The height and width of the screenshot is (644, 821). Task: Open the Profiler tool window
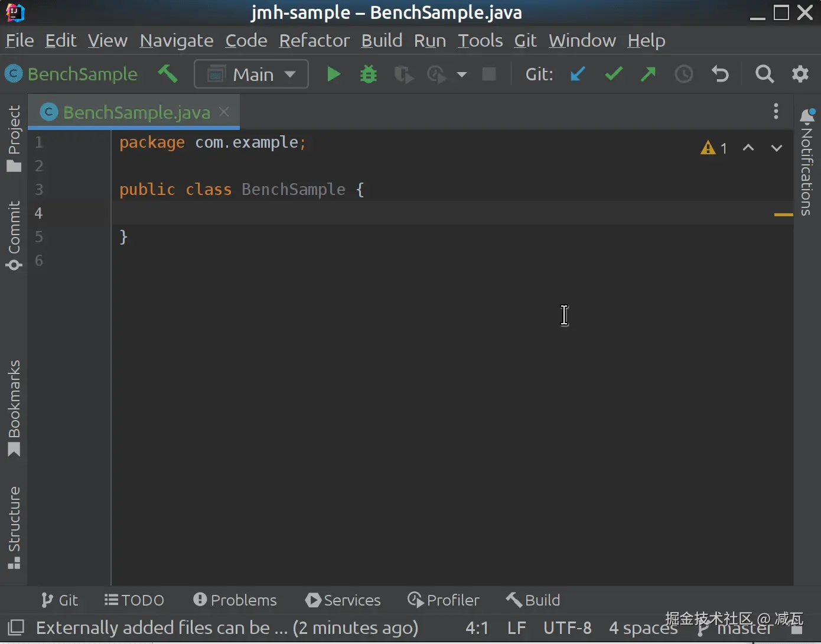444,600
